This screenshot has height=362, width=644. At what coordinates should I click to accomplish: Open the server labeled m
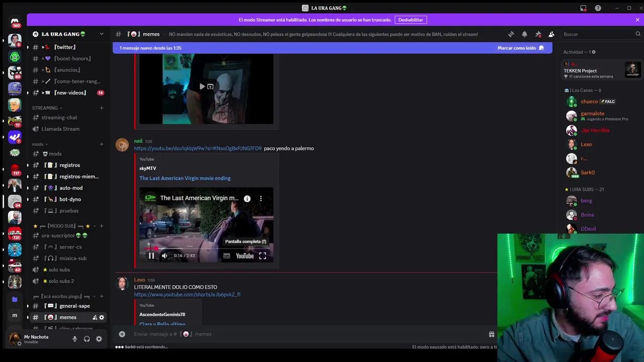[15, 315]
